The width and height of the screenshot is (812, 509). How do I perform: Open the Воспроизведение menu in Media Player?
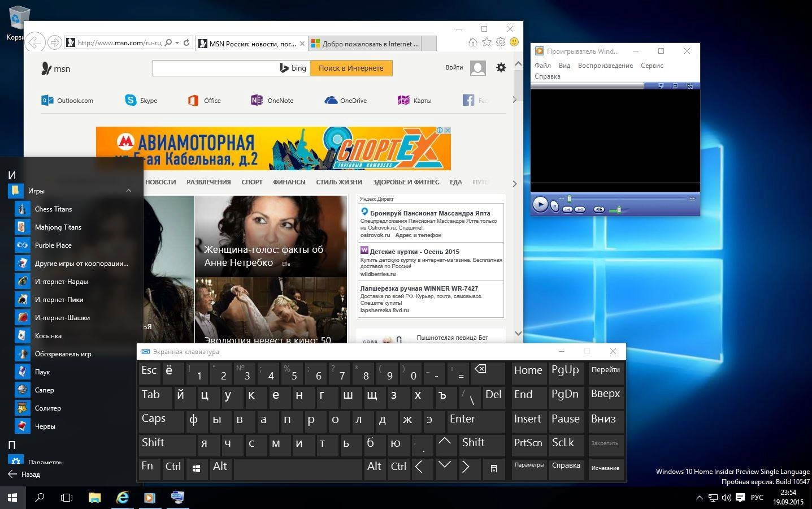tap(605, 66)
